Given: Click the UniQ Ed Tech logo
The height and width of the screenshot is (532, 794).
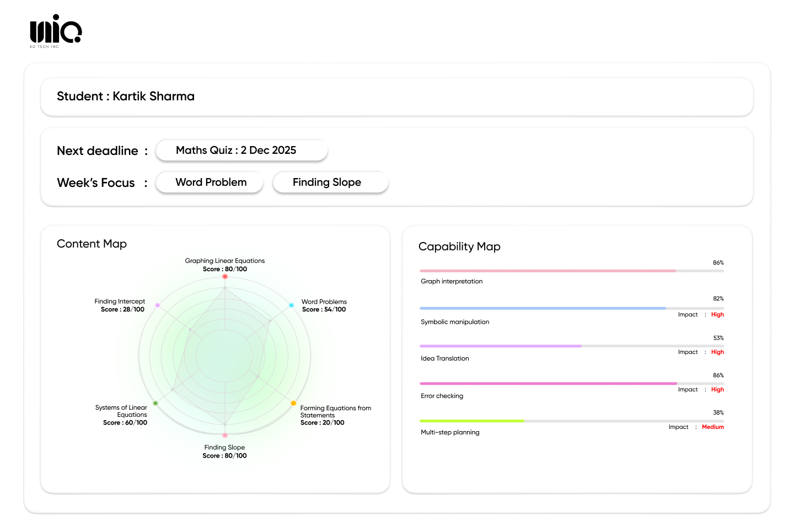Looking at the screenshot, I should click(55, 31).
